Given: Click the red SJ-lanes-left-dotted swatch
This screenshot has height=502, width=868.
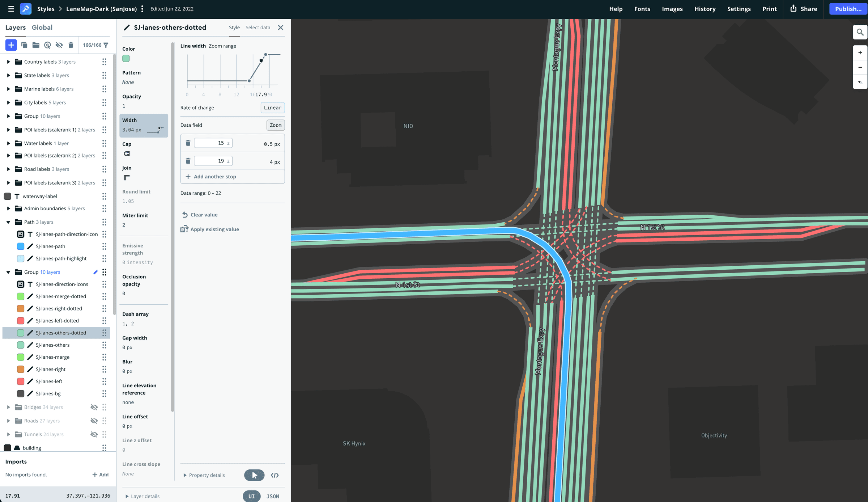Looking at the screenshot, I should [21, 321].
